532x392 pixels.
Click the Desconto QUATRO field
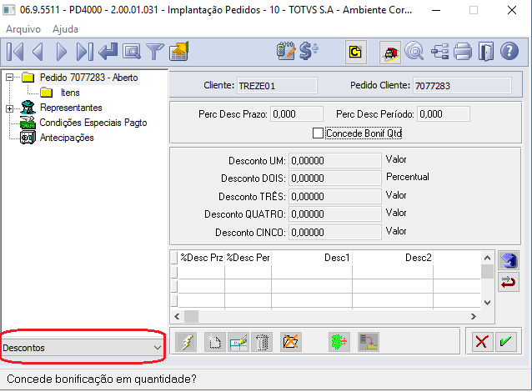(335, 214)
